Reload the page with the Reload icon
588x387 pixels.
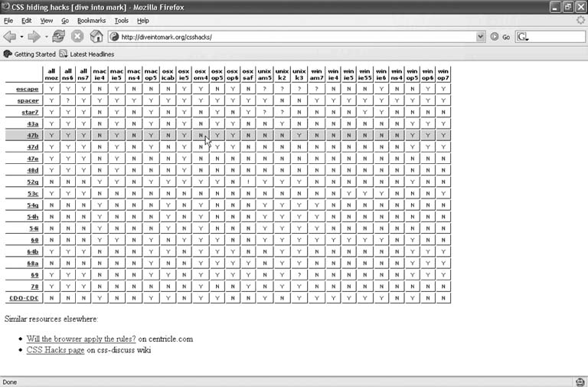58,37
